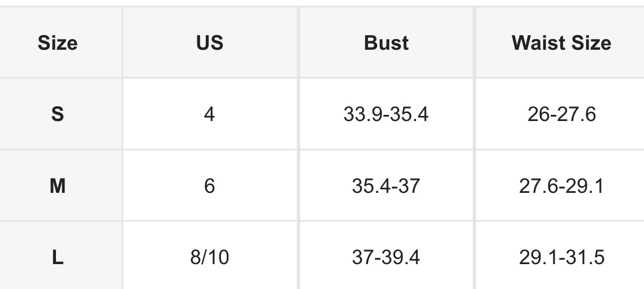Click US size 8/10 cell
The width and height of the screenshot is (644, 289).
pyautogui.click(x=209, y=258)
